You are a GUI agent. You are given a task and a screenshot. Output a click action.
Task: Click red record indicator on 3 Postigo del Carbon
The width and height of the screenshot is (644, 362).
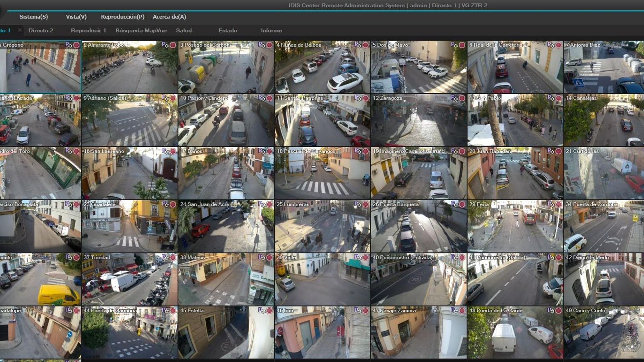click(x=269, y=45)
